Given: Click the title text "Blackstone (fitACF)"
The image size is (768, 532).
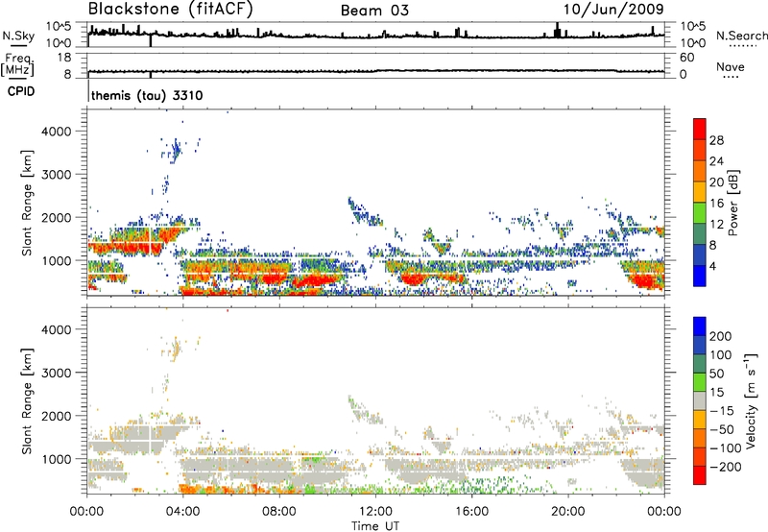Looking at the screenshot, I should coord(171,9).
